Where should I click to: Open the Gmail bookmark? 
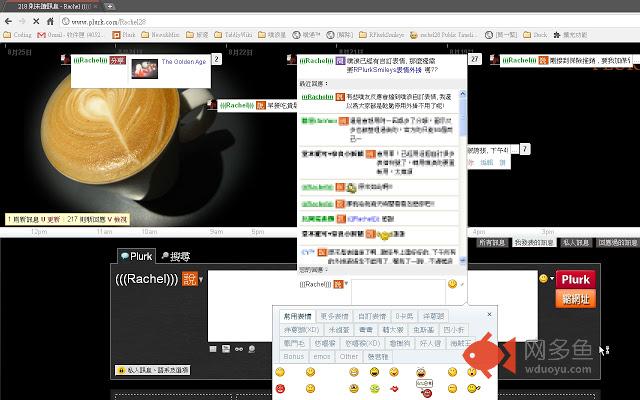(x=71, y=35)
